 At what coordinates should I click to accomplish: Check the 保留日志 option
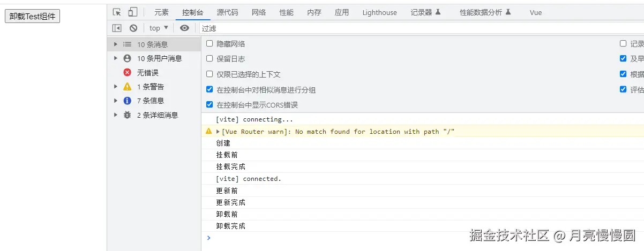(x=209, y=59)
